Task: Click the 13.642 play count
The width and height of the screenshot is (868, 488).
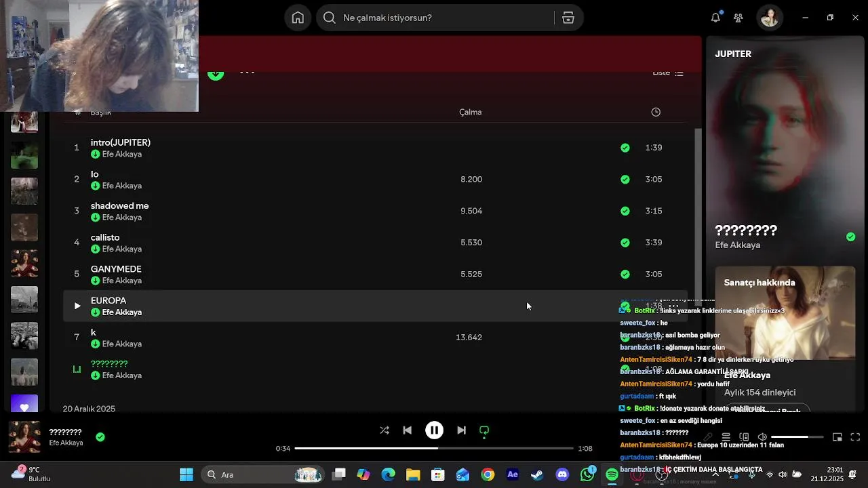Action: (469, 338)
